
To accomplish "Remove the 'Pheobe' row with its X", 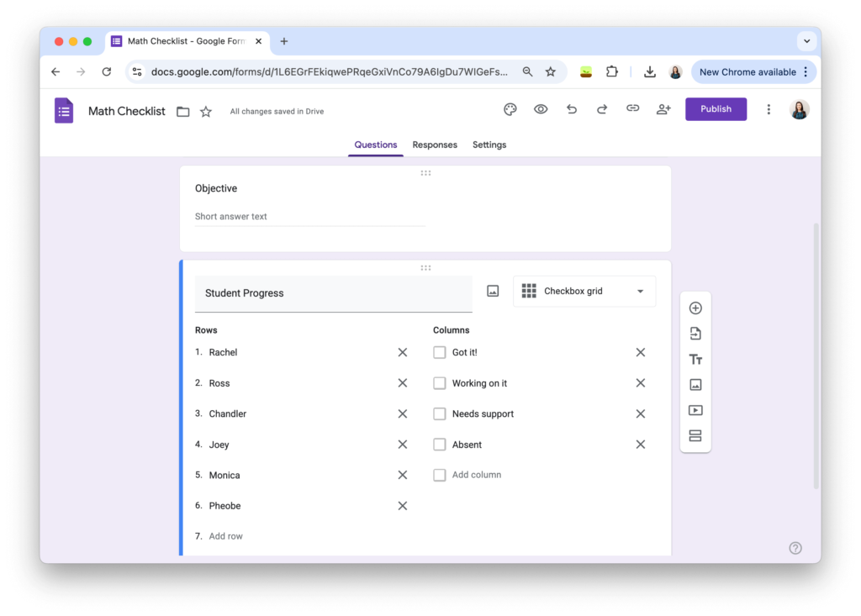I will pyautogui.click(x=402, y=505).
